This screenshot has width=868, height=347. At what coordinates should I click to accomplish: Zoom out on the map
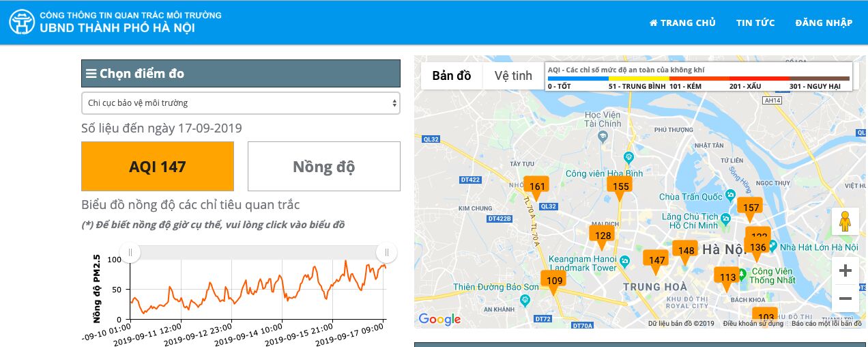pos(845,299)
